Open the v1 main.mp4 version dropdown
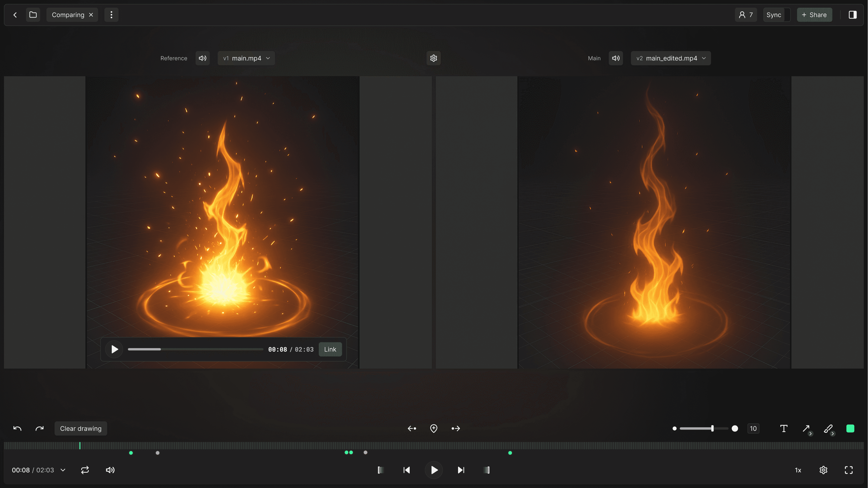868x488 pixels. tap(246, 58)
